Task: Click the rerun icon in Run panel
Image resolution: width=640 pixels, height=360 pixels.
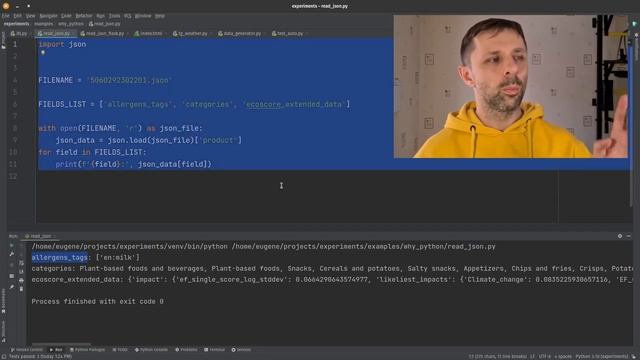Action: (x=12, y=246)
